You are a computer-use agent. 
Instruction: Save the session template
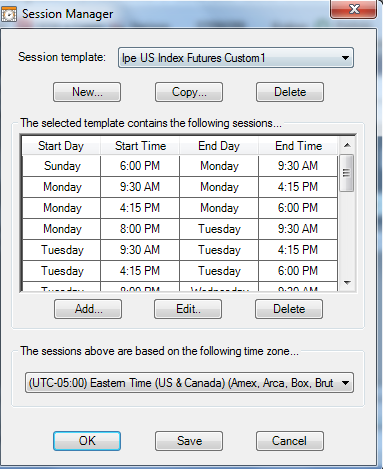point(189,441)
